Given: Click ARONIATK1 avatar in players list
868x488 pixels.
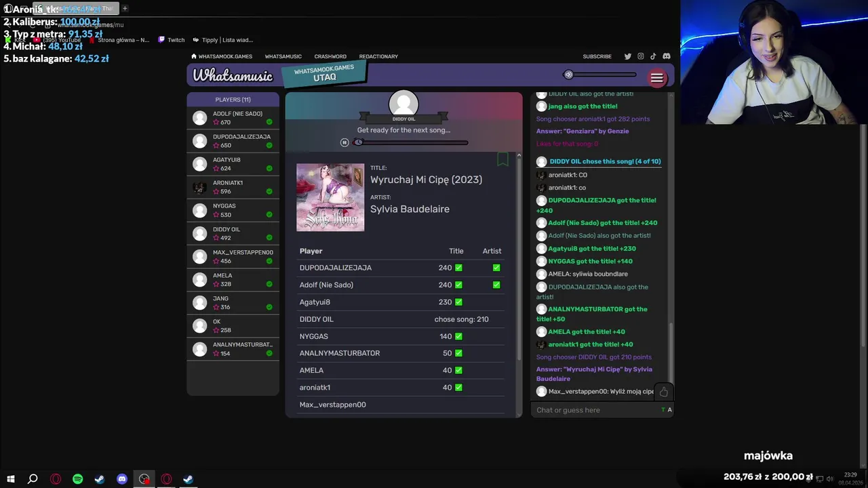Looking at the screenshot, I should 199,187.
